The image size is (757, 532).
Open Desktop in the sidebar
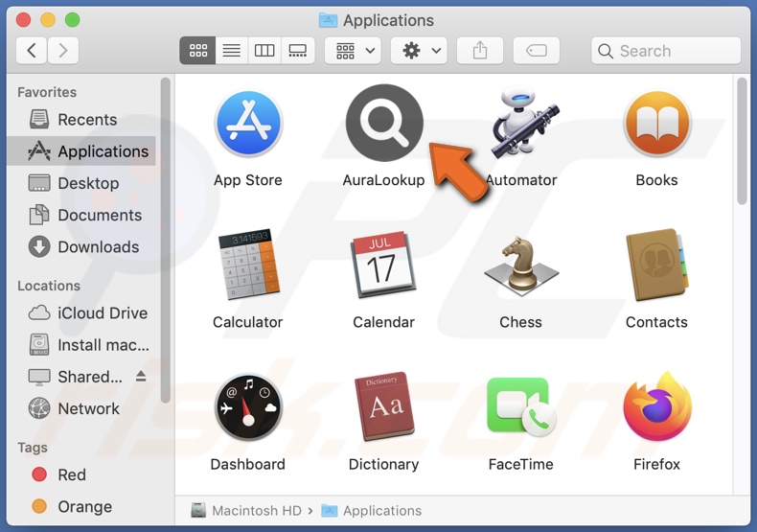tap(81, 183)
